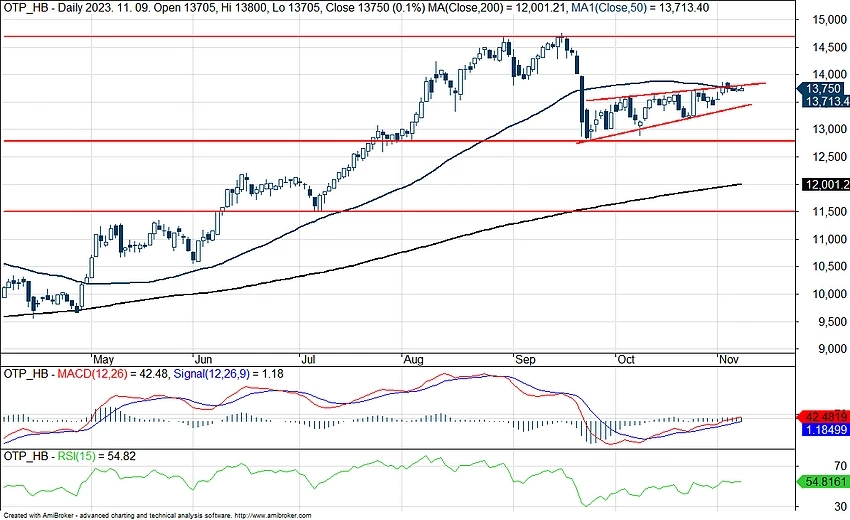
Task: Select the Nov label on time axis
Action: click(x=727, y=357)
